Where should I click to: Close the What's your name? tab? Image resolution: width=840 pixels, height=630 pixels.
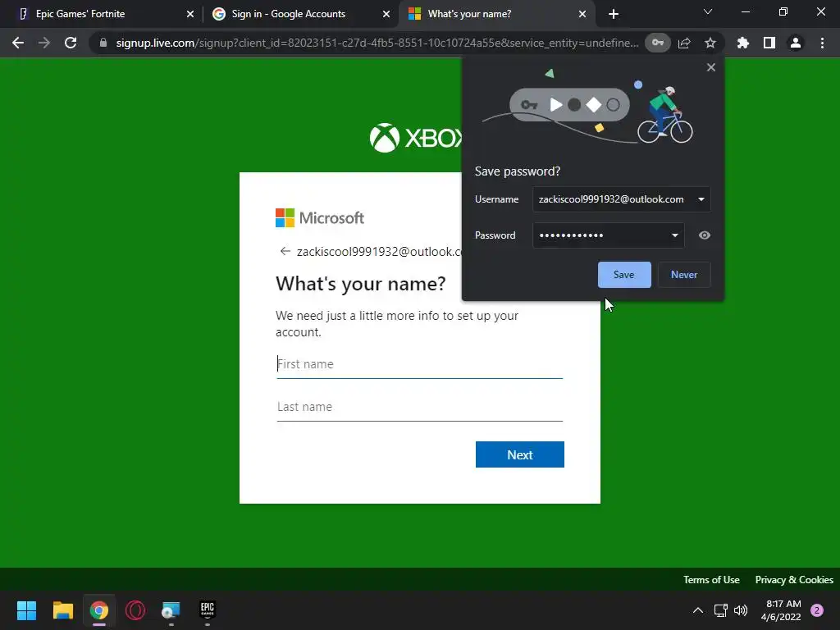[582, 14]
